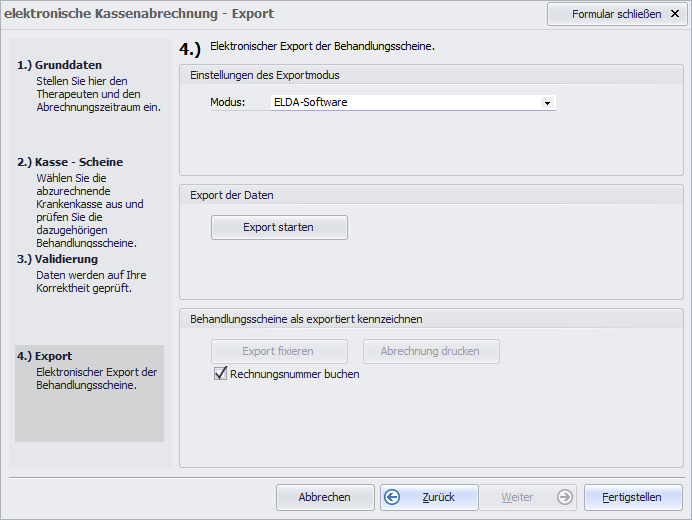This screenshot has width=692, height=520.
Task: Click the Abrechnung drucken button
Action: (x=431, y=351)
